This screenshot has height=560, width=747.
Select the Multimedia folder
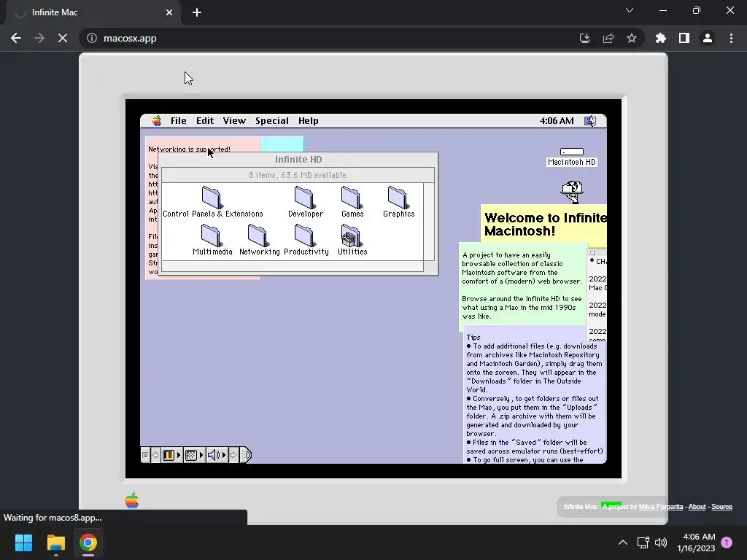point(212,241)
